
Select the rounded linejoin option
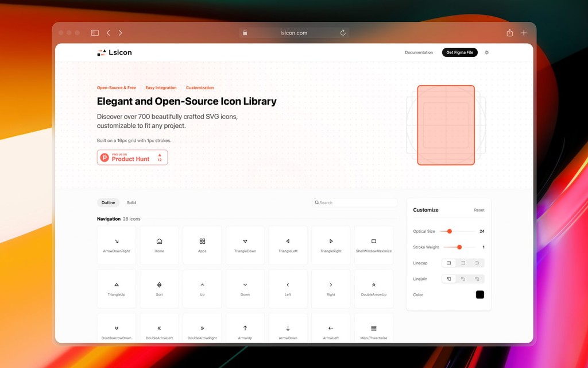[x=463, y=278]
